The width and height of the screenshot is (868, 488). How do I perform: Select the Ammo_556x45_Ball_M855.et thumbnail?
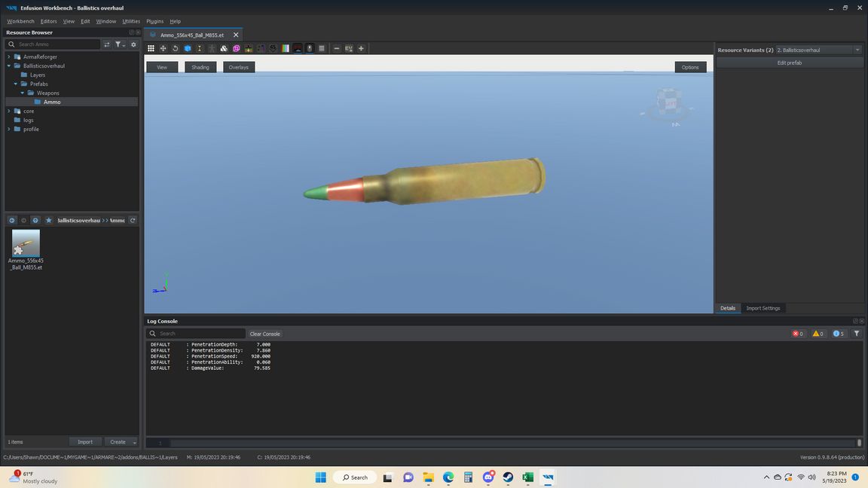(x=26, y=244)
